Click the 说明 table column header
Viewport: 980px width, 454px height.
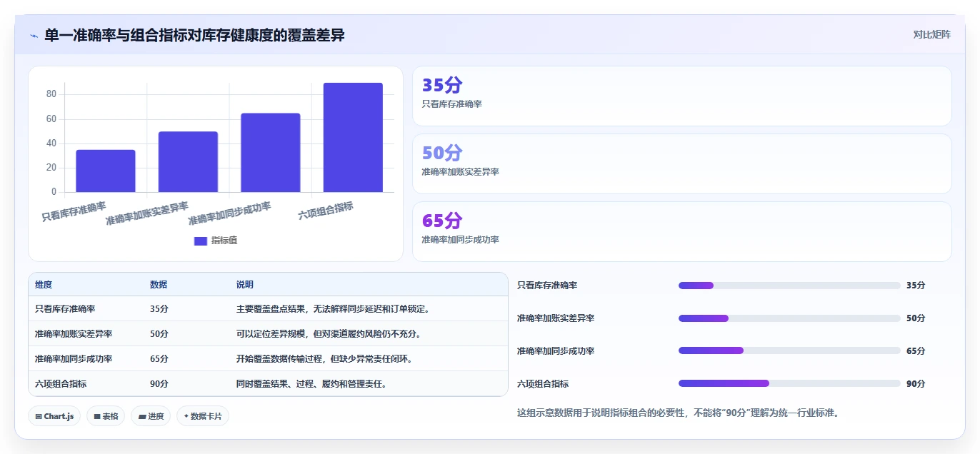pyautogui.click(x=245, y=284)
